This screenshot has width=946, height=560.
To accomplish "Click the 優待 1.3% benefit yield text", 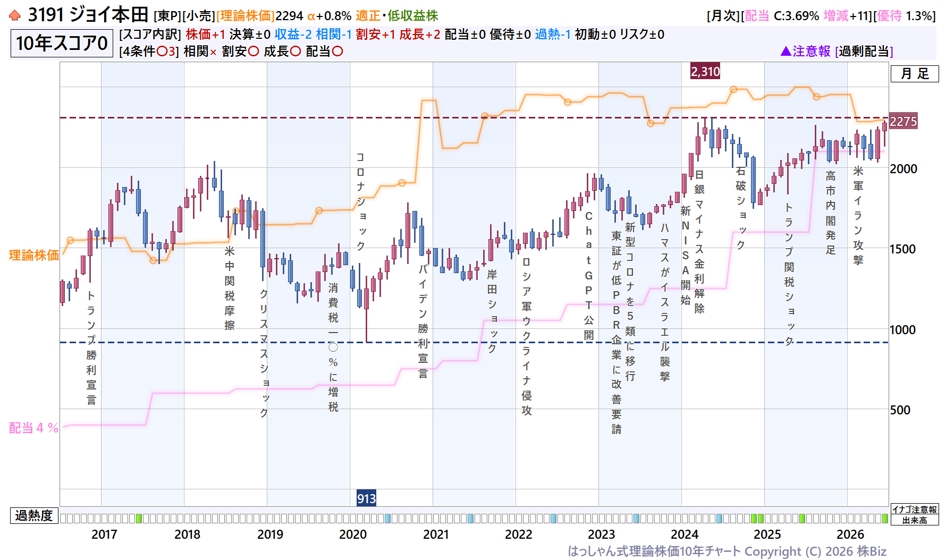I will point(905,16).
